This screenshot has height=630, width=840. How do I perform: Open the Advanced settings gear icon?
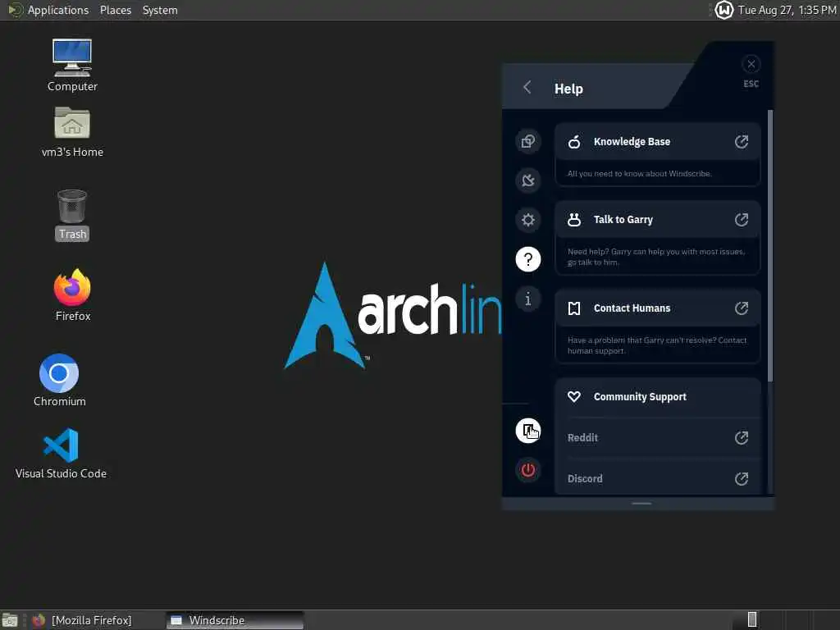pos(527,220)
